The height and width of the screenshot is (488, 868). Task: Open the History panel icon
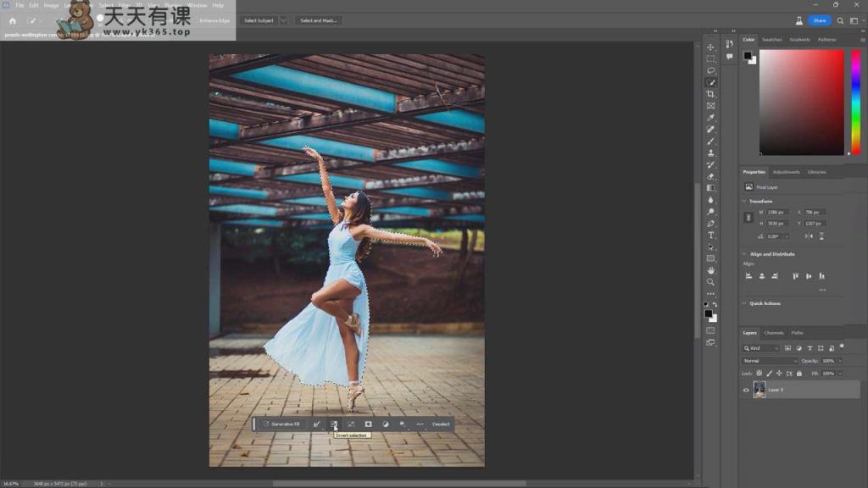pos(730,44)
